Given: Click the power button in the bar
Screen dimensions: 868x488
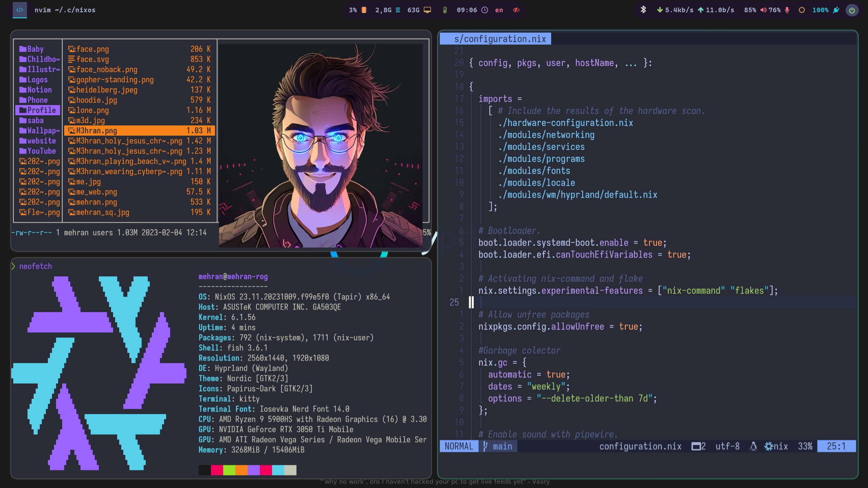Looking at the screenshot, I should pyautogui.click(x=852, y=10).
